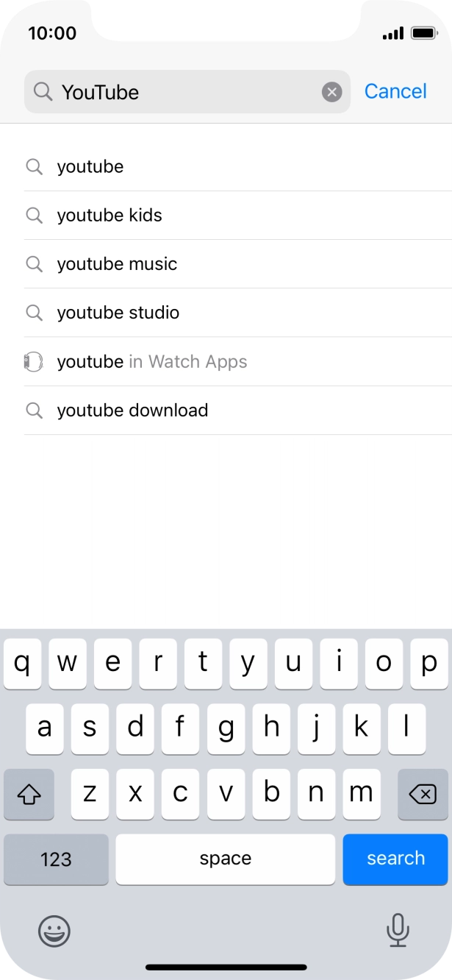Screen dimensions: 452x980
Task: Tap the YouTube search input field
Action: click(184, 91)
